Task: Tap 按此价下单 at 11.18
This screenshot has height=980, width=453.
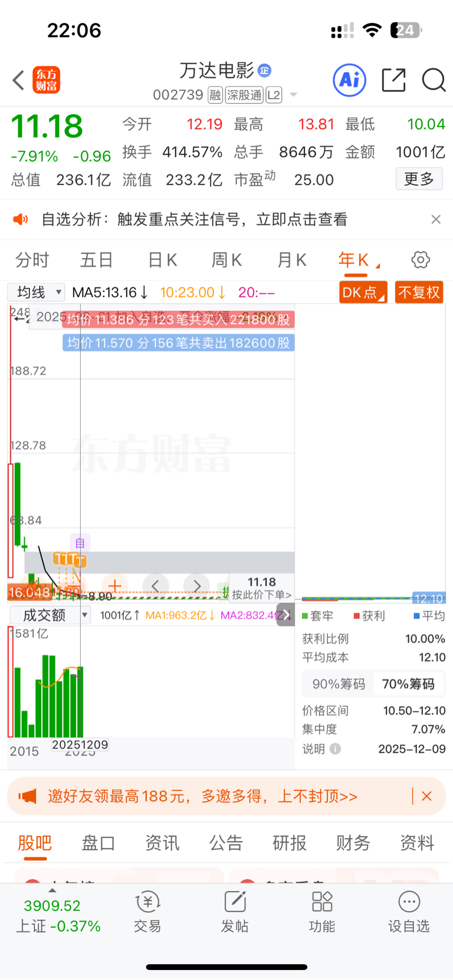Action: (261, 588)
